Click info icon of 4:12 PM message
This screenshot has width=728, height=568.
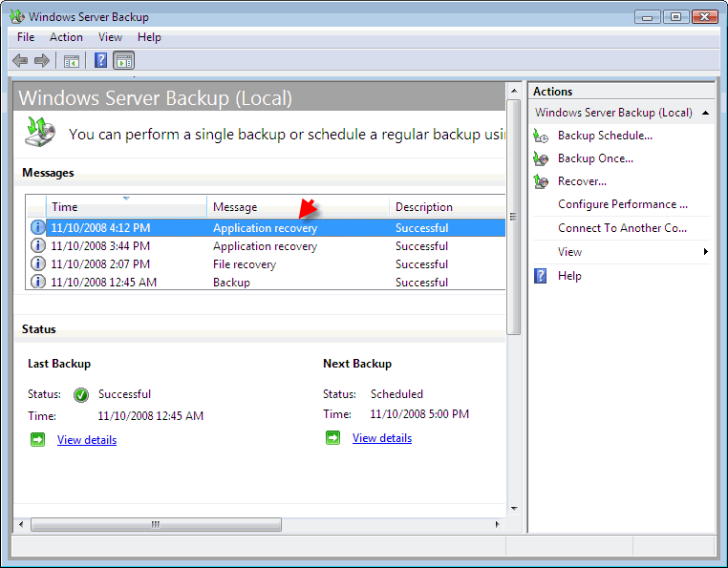[37, 227]
